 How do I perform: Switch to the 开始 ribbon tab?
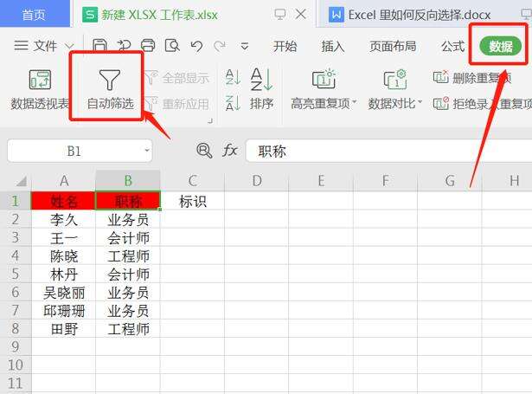(x=285, y=46)
